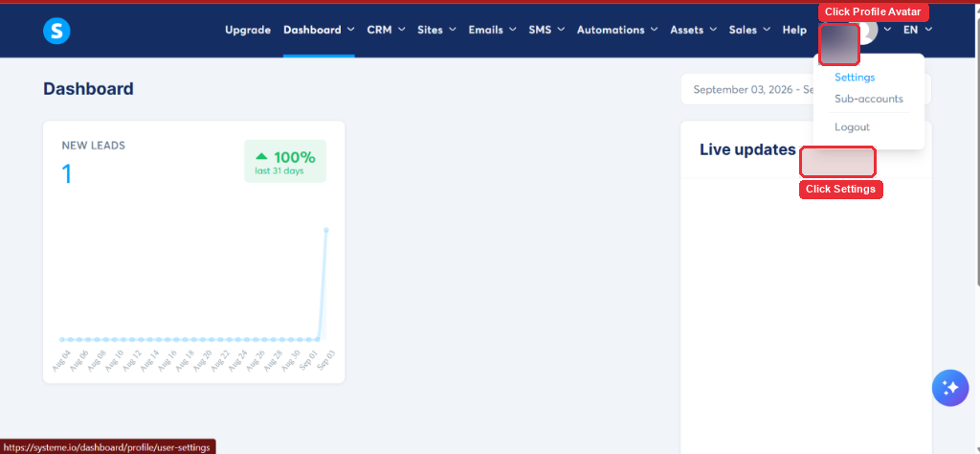Open the EN language dropdown
The image size is (980, 454).
[918, 30]
